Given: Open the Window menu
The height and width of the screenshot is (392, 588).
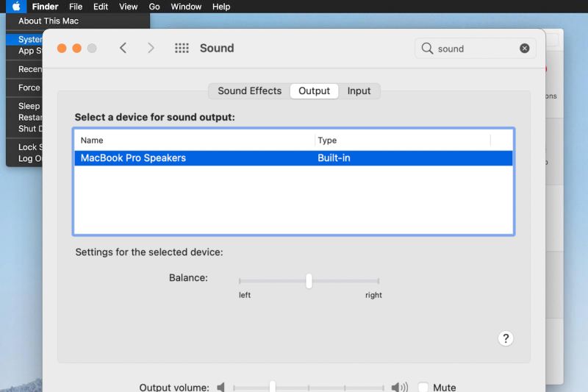Looking at the screenshot, I should click(186, 7).
